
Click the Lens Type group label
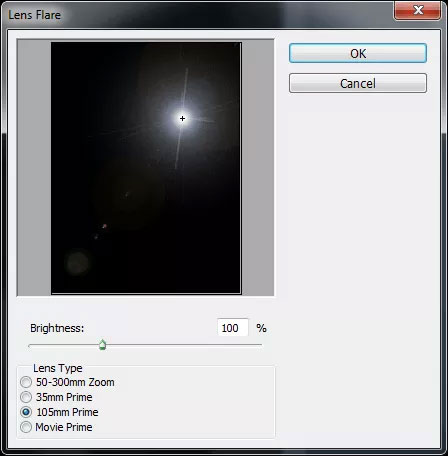click(58, 368)
